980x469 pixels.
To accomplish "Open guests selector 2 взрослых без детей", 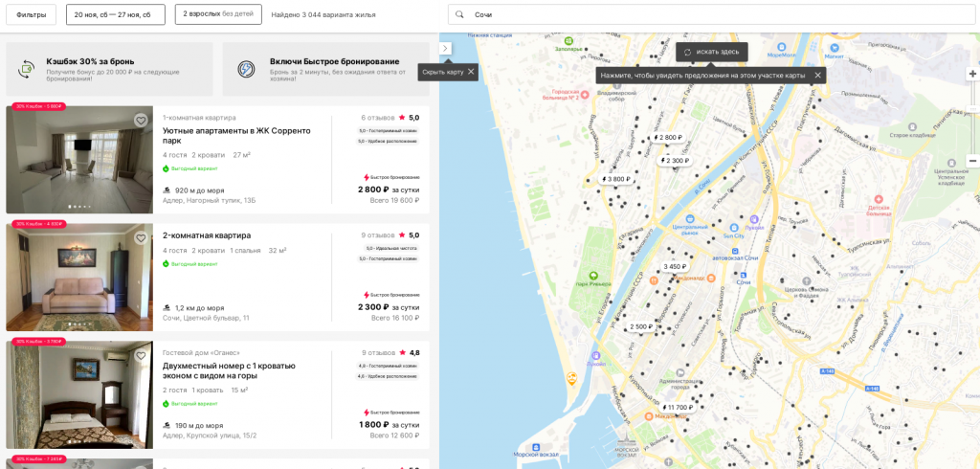I will (218, 13).
